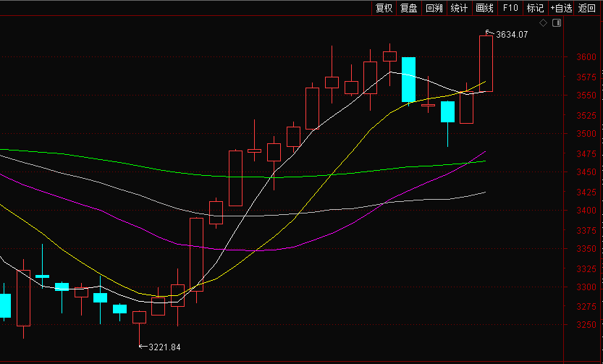This screenshot has width=603, height=364.
Task: Click the 3634.07 high price label
Action: (512, 34)
